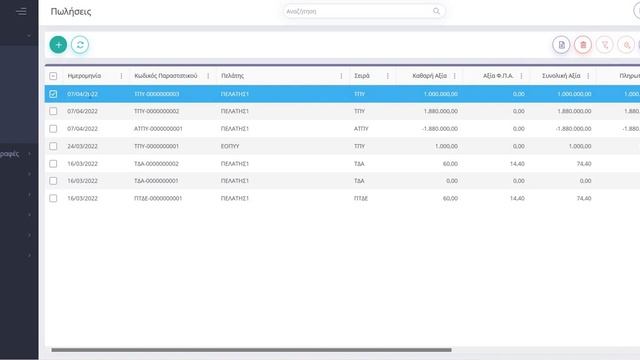Open Αξία Φ.Π.Α. column options menu
Viewport: 640px width, 360px height.
521,76
